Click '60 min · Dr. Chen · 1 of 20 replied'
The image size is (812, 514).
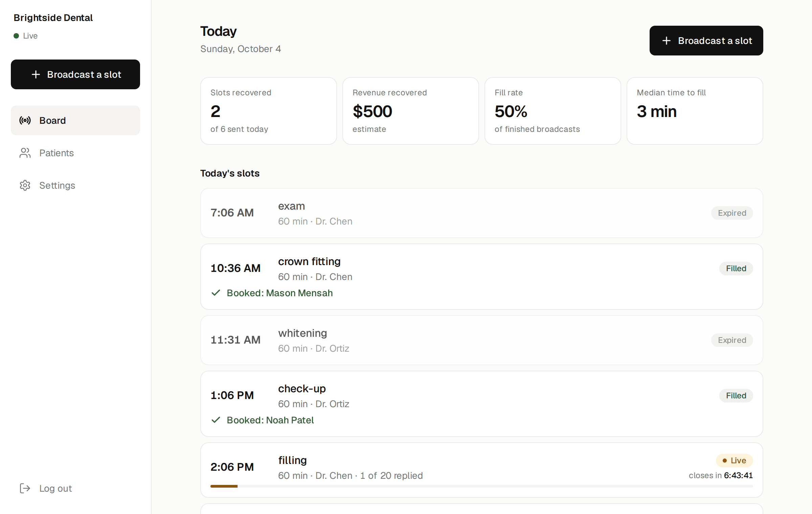tap(351, 475)
